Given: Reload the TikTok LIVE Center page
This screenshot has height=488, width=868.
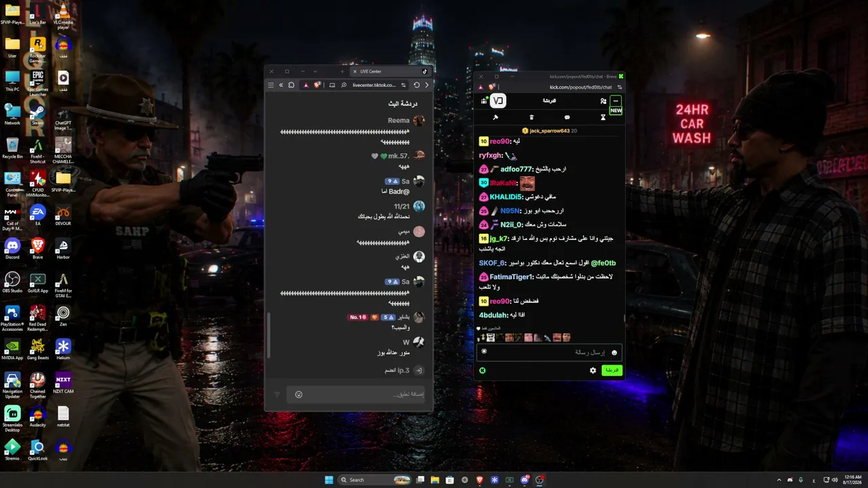Looking at the screenshot, I should coord(416,85).
